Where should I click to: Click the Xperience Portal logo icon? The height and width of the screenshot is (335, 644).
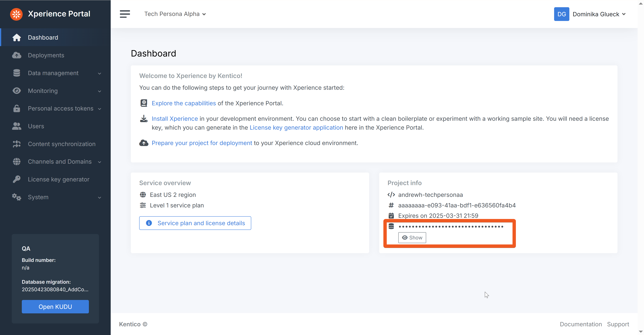coord(16,14)
